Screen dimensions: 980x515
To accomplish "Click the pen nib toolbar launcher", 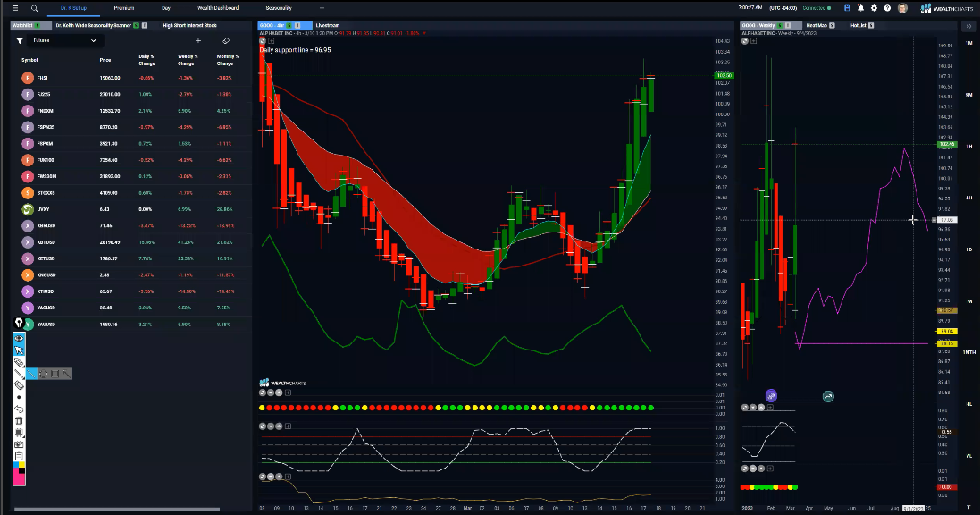I will 19,324.
